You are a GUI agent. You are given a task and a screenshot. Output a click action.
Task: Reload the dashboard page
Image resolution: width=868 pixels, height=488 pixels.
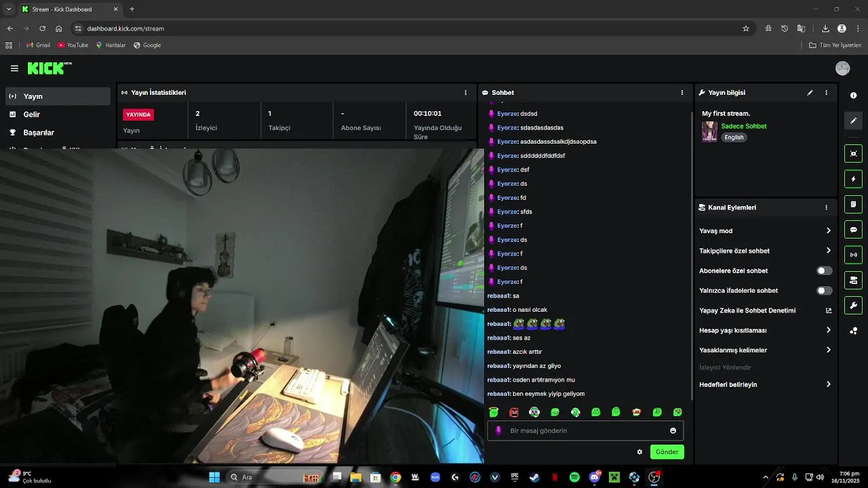[42, 28]
